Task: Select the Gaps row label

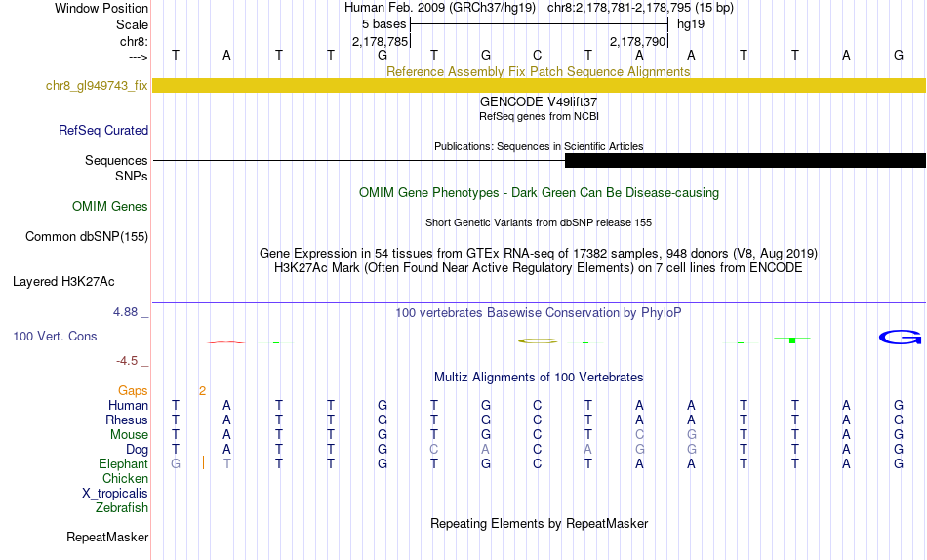Action: (133, 391)
